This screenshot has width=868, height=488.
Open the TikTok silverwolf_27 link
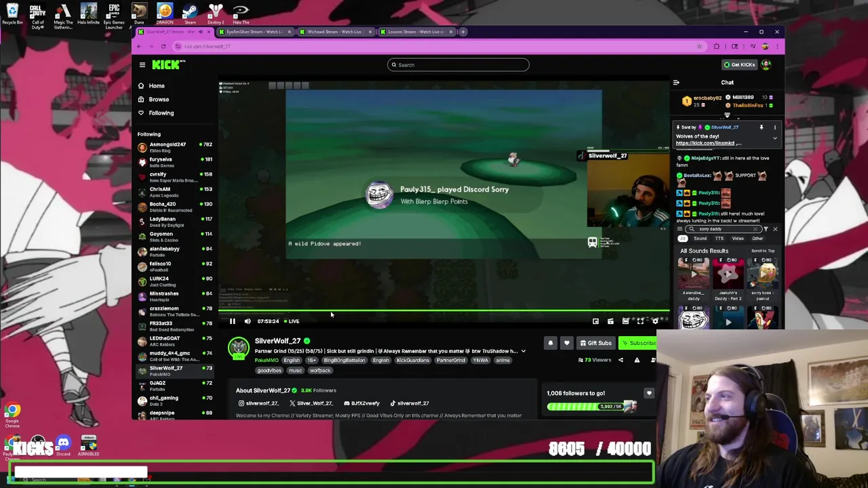[409, 403]
